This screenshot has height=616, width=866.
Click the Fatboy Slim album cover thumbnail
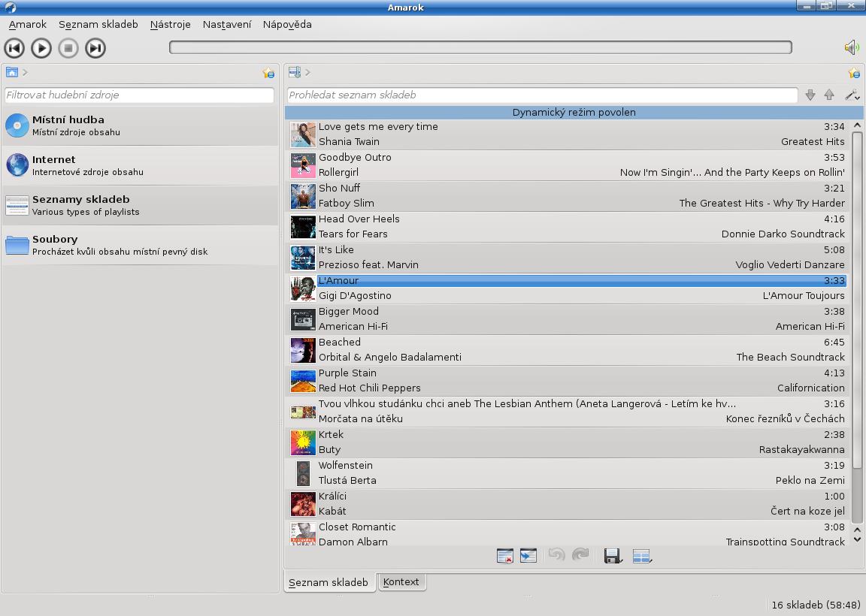tap(303, 196)
